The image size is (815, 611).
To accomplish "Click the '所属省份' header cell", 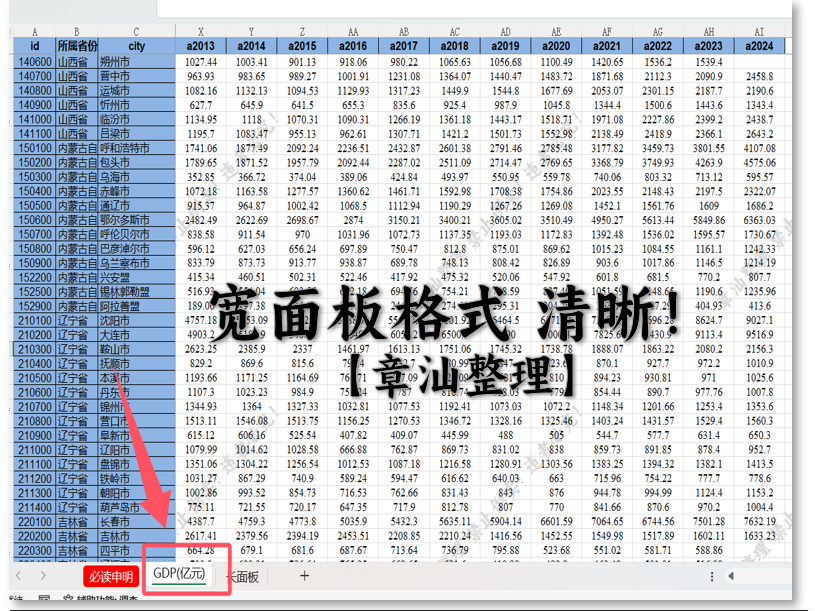I will 77,46.
